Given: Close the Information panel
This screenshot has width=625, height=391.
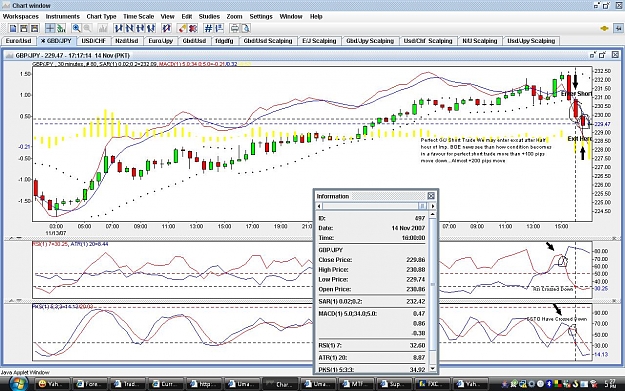Looking at the screenshot, I should tap(431, 196).
